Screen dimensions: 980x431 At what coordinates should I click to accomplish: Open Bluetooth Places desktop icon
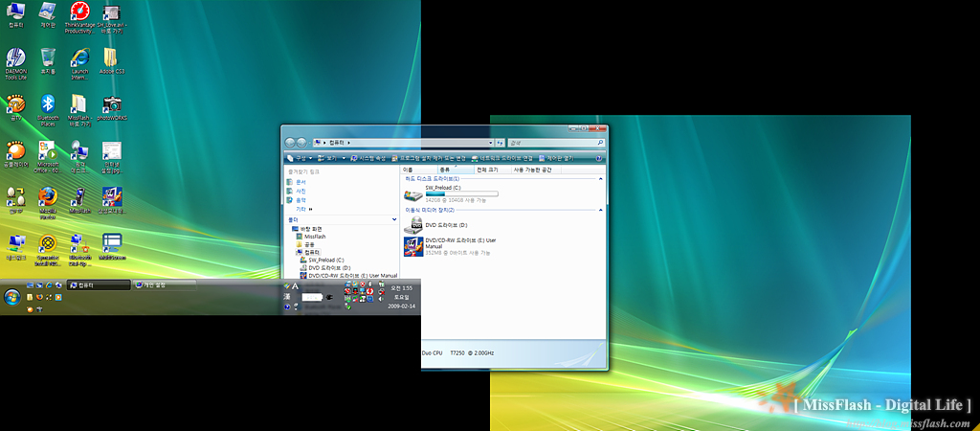click(x=48, y=110)
